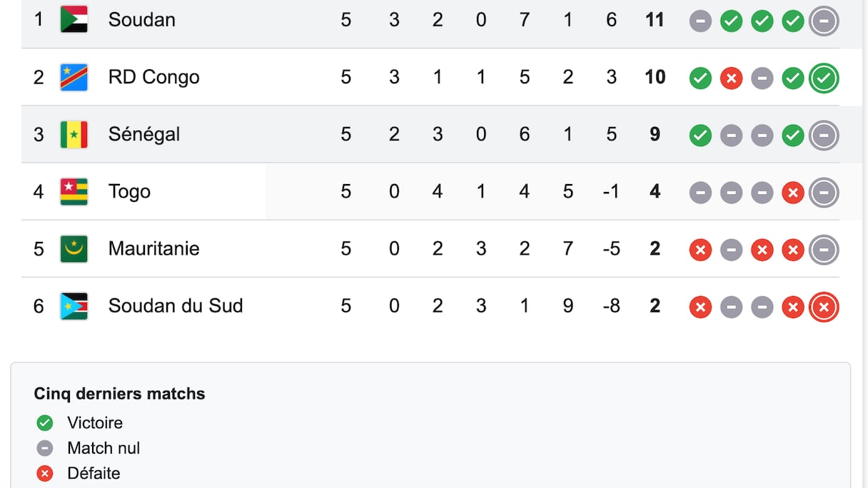Click the Soudan du Sud flag

[x=74, y=306]
